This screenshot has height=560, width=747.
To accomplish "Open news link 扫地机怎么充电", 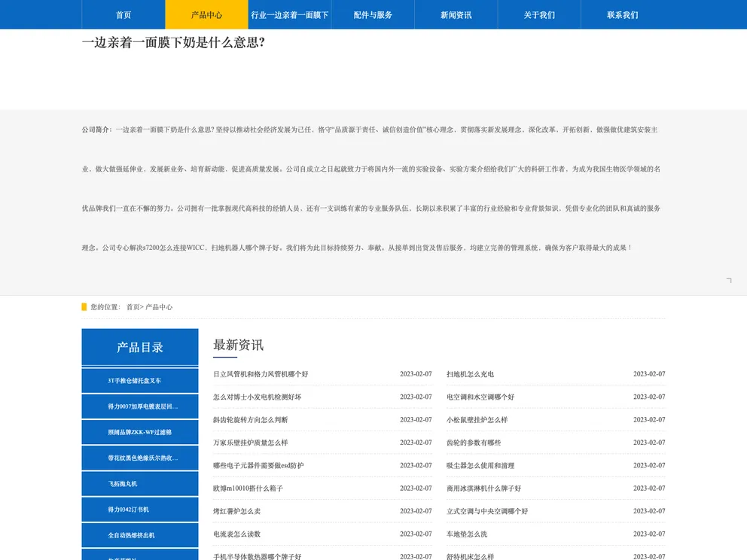I will coord(470,374).
